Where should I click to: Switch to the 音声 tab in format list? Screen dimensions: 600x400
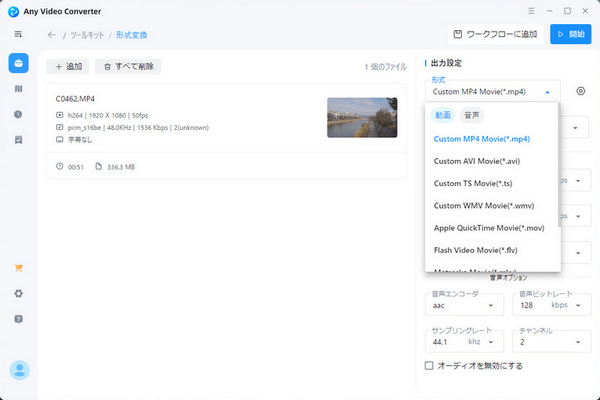tap(472, 115)
